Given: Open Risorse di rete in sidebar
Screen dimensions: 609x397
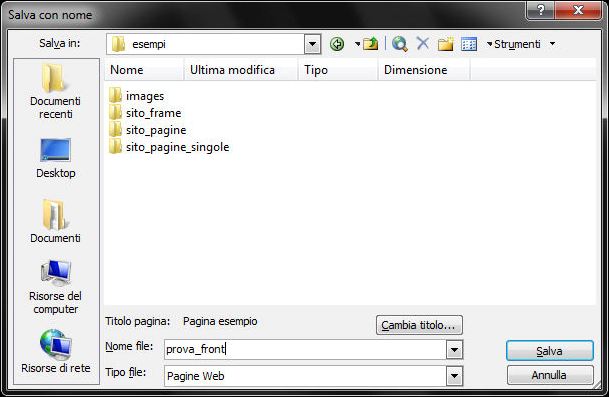Looking at the screenshot, I should [56, 352].
